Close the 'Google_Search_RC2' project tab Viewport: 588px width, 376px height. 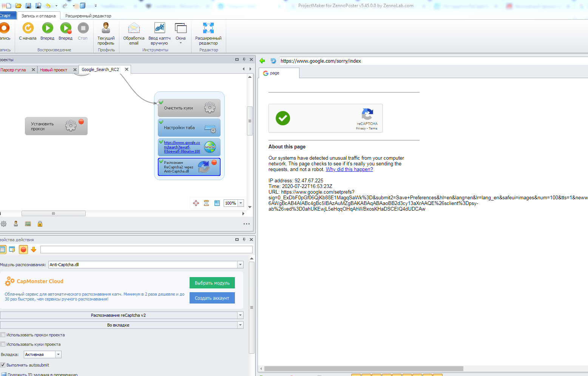pyautogui.click(x=127, y=69)
